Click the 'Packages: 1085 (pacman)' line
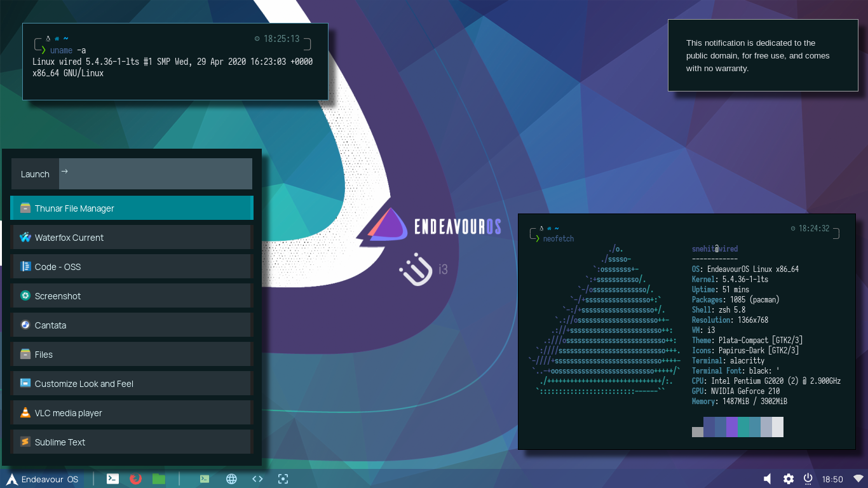868x488 pixels. (736, 299)
